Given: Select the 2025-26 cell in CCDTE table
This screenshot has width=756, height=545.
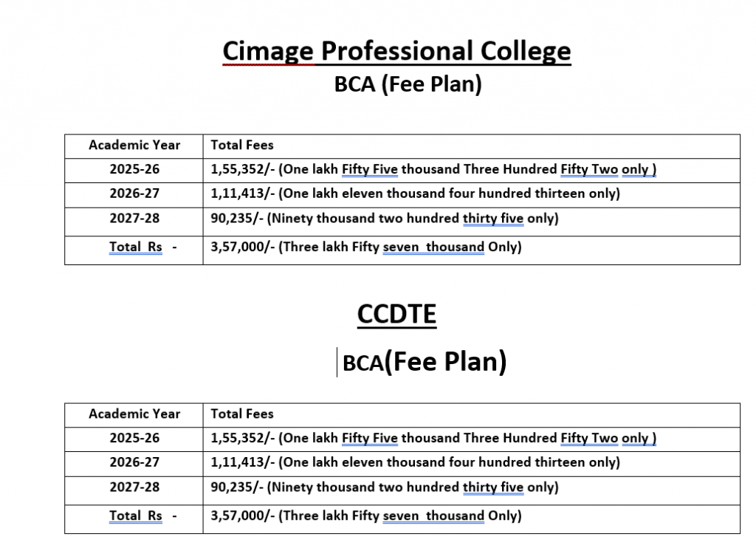Looking at the screenshot, I should pos(134,438).
